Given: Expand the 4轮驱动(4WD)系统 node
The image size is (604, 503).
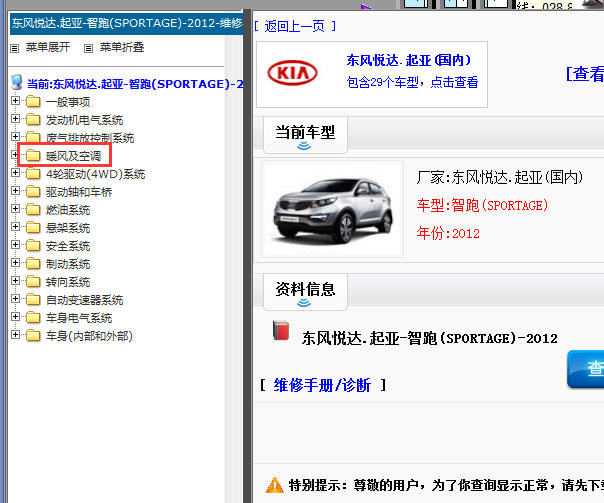Looking at the screenshot, I should pos(15,173).
